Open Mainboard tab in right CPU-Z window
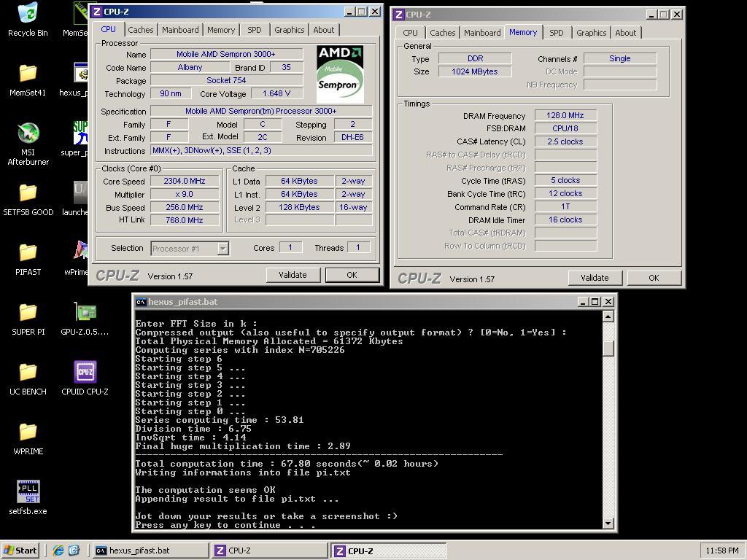This screenshot has width=747, height=560. (482, 33)
